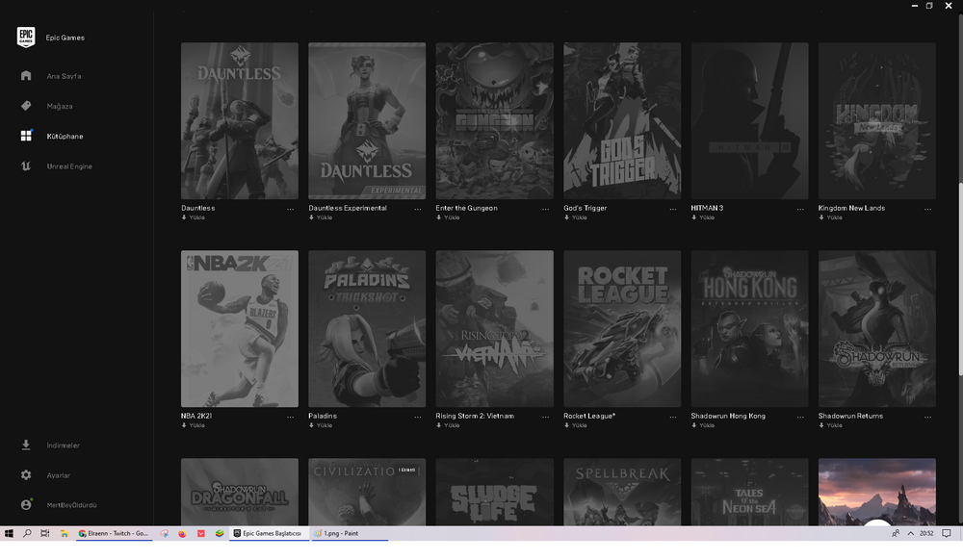Click Yükle under Shadowrun Returns

(830, 425)
